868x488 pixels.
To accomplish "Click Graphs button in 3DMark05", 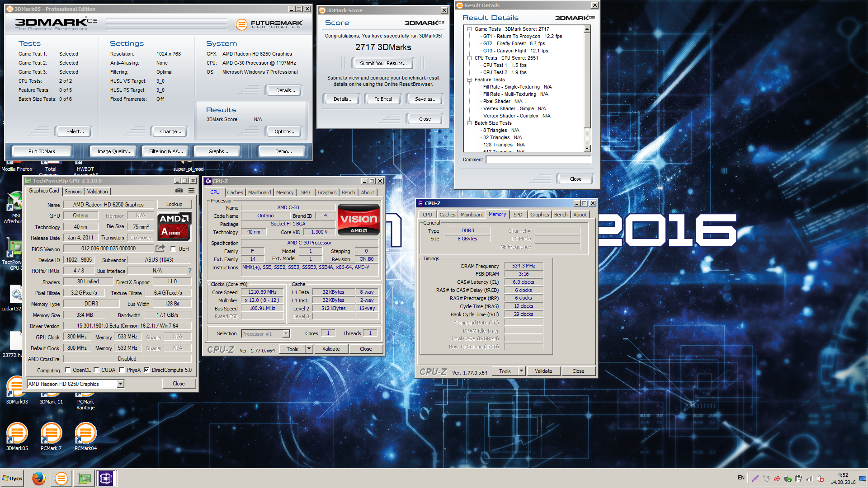I will coord(218,151).
